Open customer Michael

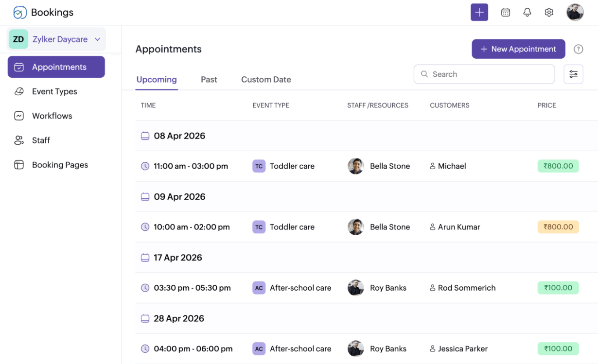[452, 166]
